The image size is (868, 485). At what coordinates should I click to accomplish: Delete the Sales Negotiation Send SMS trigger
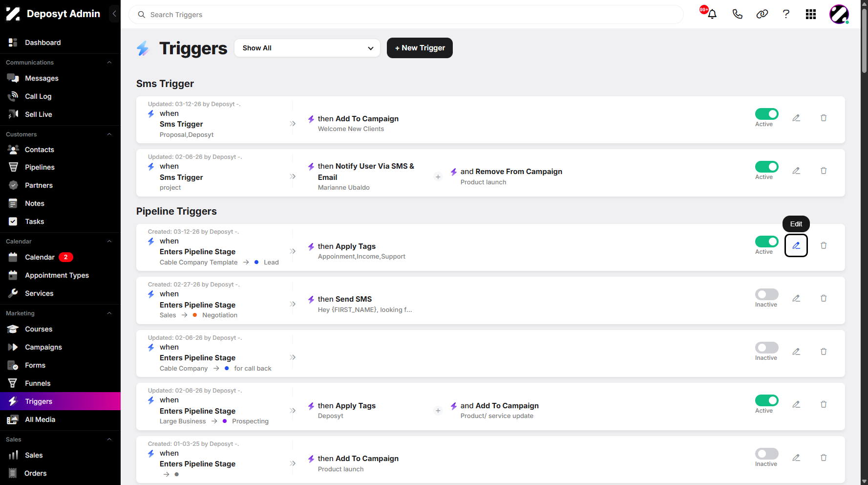[x=824, y=298]
